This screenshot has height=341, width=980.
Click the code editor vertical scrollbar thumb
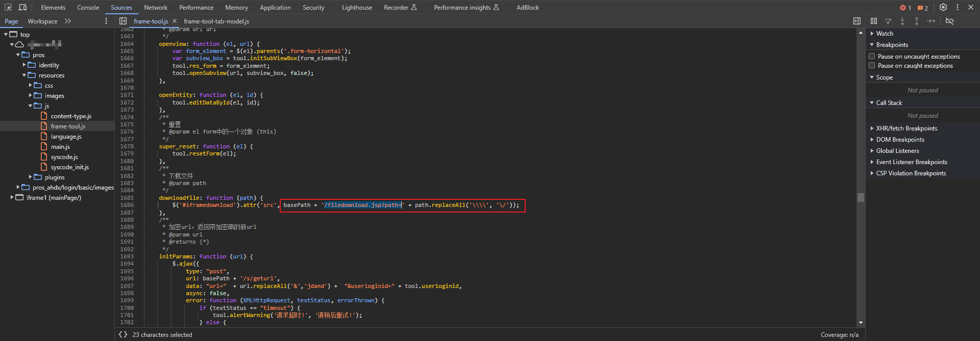click(x=861, y=197)
